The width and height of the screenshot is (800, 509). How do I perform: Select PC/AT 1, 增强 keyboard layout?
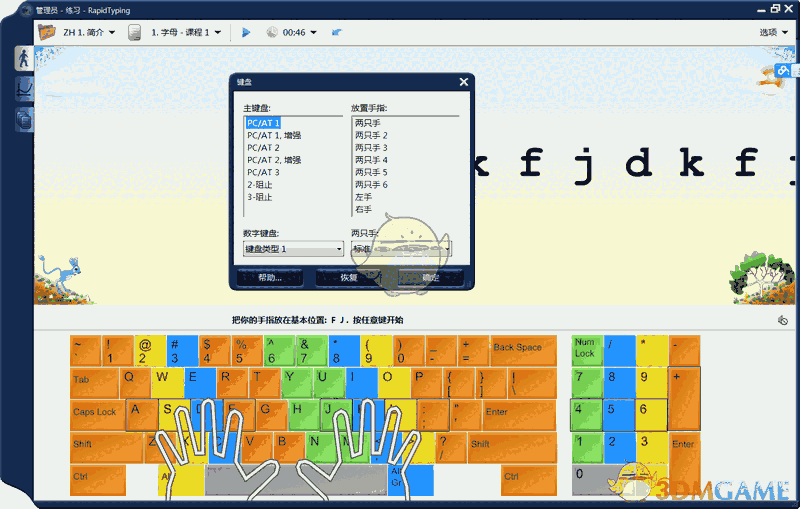274,135
